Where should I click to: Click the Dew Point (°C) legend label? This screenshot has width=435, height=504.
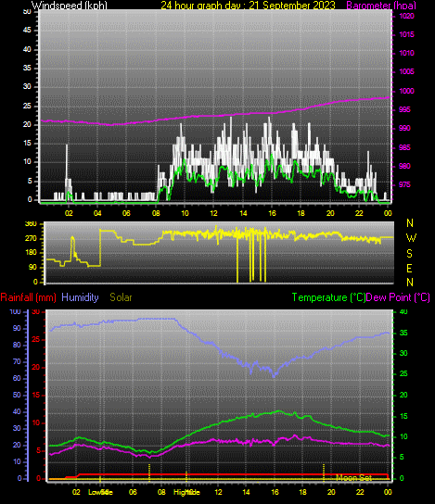(x=398, y=297)
